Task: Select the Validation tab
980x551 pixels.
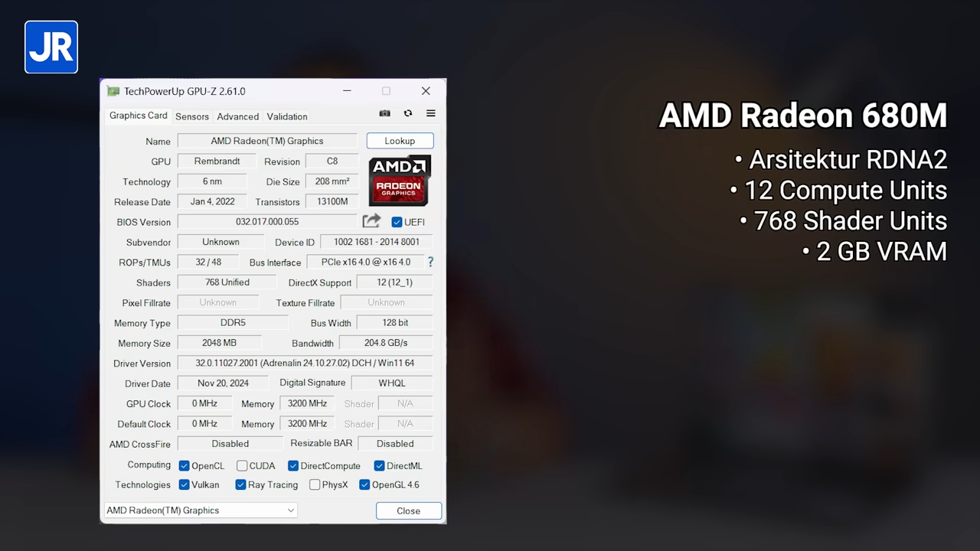Action: pos(286,116)
